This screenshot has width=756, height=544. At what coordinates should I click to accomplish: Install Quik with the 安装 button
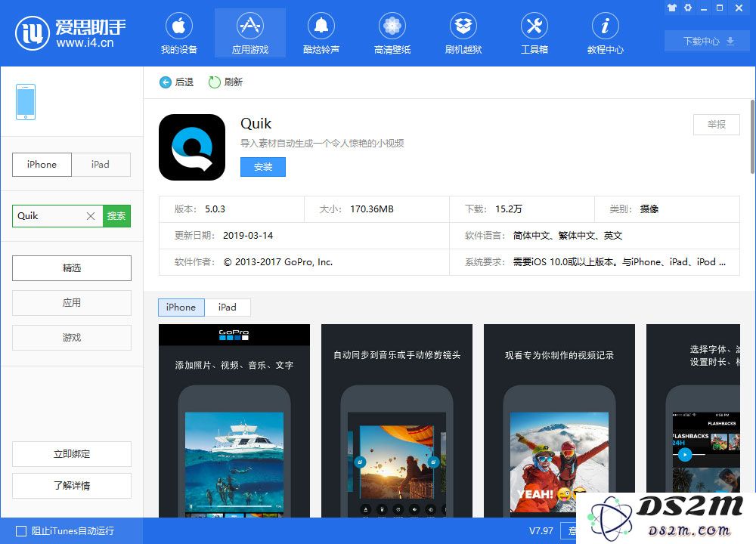[263, 167]
